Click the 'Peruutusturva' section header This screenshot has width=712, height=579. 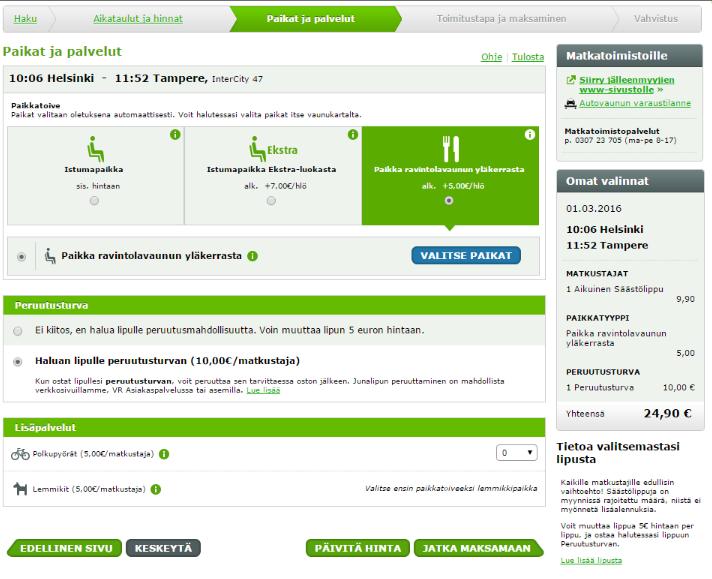pyautogui.click(x=274, y=305)
